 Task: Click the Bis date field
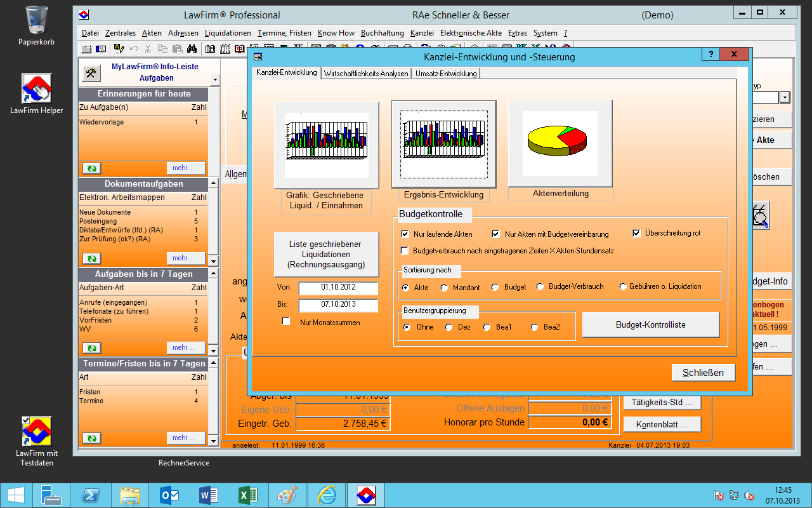338,305
